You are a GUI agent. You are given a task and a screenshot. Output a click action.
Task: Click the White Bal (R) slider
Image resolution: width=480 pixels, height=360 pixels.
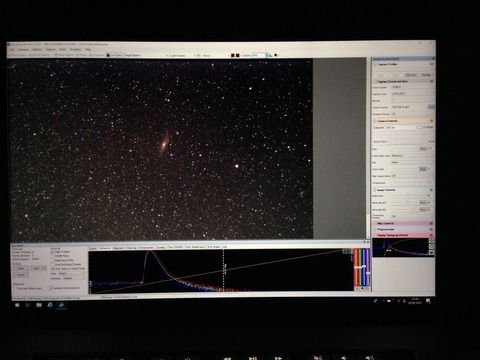coord(404,202)
